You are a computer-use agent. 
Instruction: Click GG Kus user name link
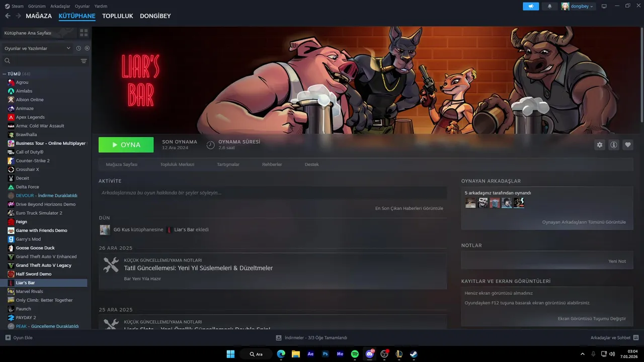coord(122,230)
